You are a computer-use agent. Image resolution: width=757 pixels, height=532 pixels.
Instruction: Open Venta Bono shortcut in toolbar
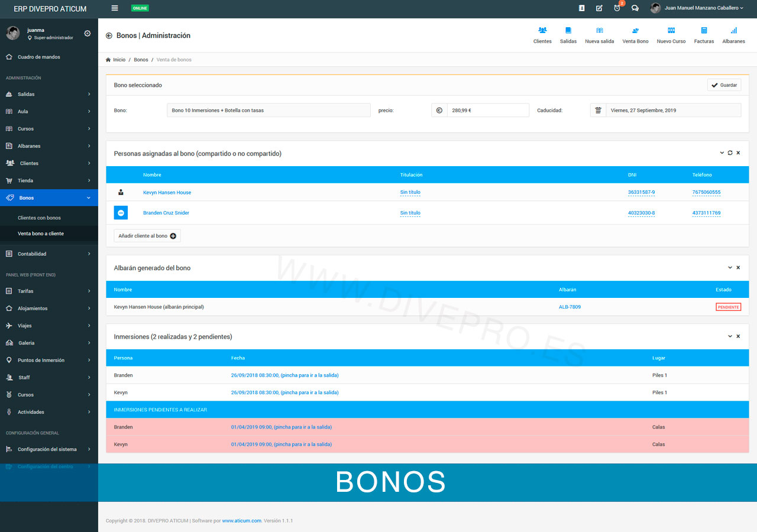click(635, 35)
